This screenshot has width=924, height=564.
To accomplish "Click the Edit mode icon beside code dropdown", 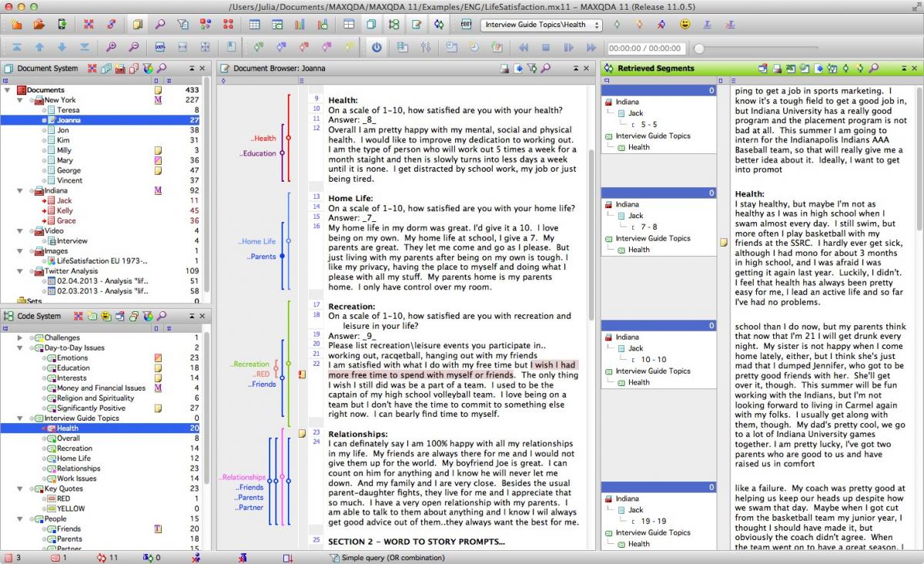I will (x=467, y=24).
